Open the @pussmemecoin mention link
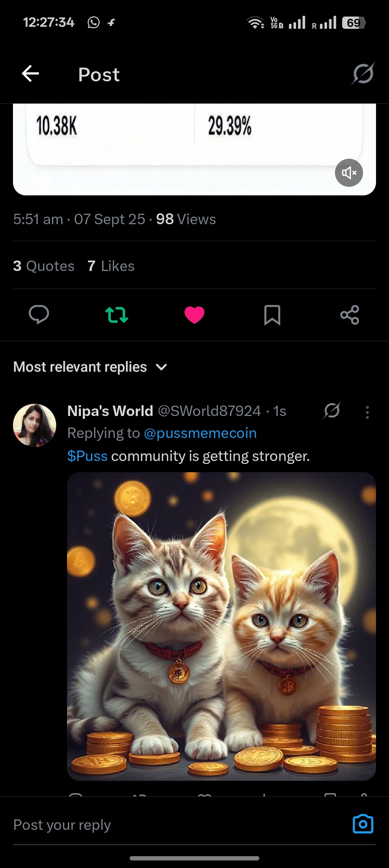The image size is (389, 868). click(x=200, y=433)
